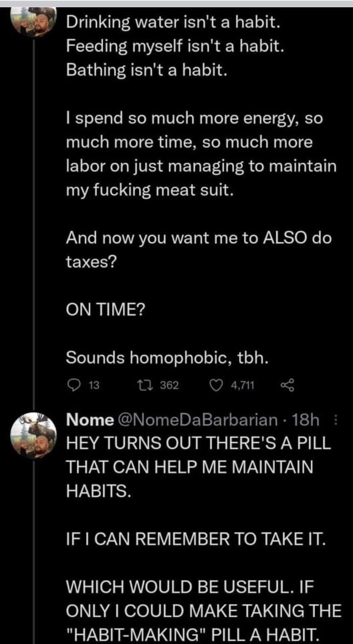Click the "Sounds homophobic, tbh." text
This screenshot has height=644, width=353.
click(x=167, y=359)
